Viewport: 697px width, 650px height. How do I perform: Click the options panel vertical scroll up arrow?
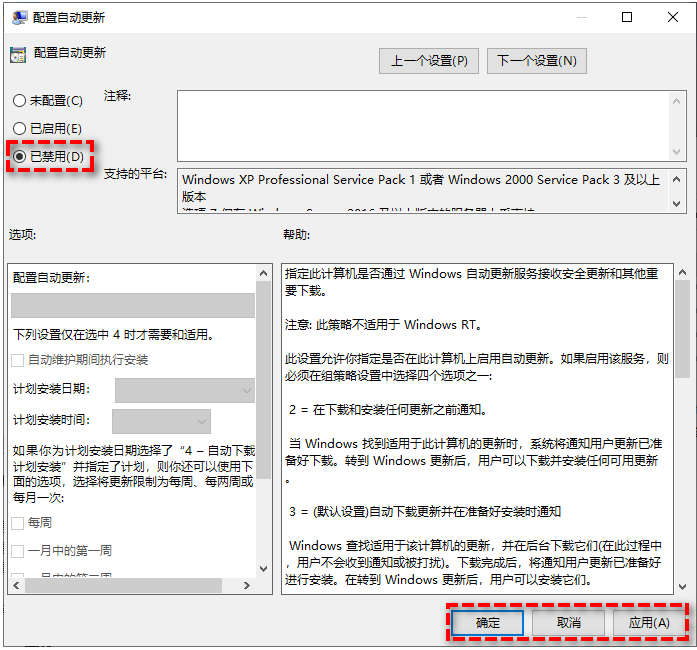(264, 273)
